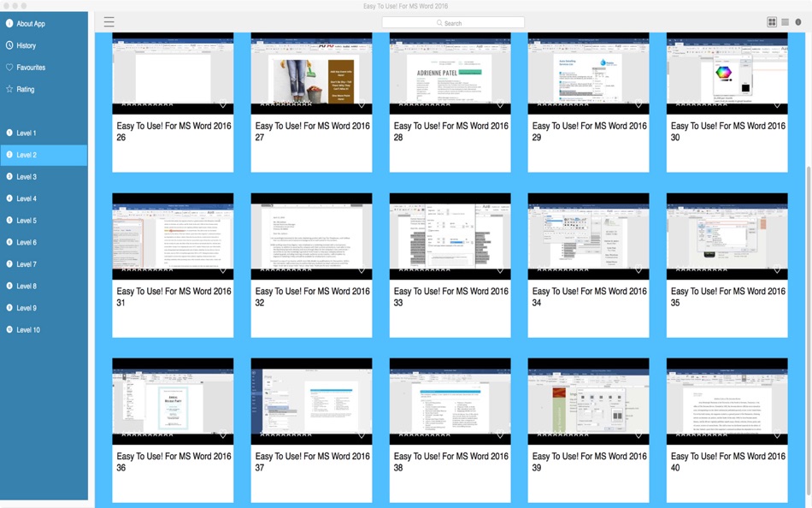Image resolution: width=812 pixels, height=508 pixels.
Task: Click the vertical scrollbar on right
Action: click(x=809, y=329)
